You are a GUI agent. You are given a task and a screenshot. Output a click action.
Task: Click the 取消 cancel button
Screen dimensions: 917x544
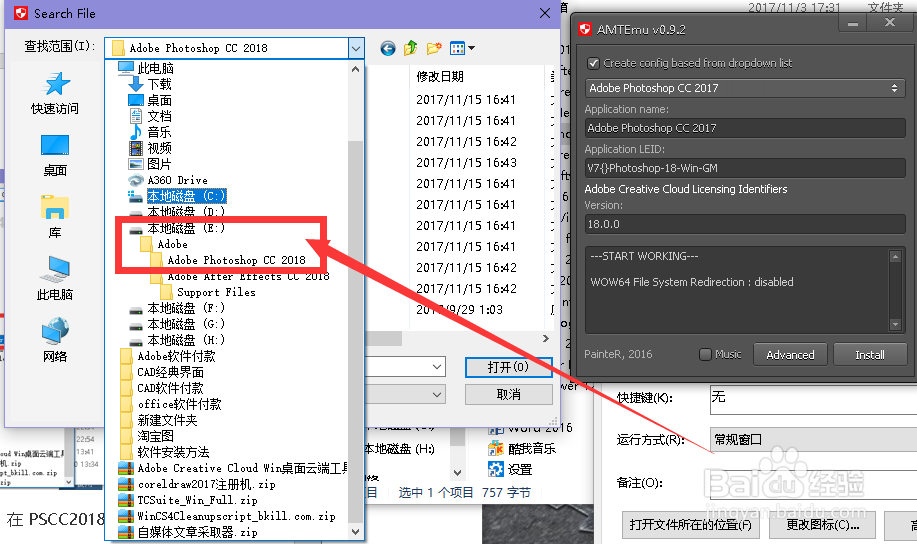coord(509,395)
